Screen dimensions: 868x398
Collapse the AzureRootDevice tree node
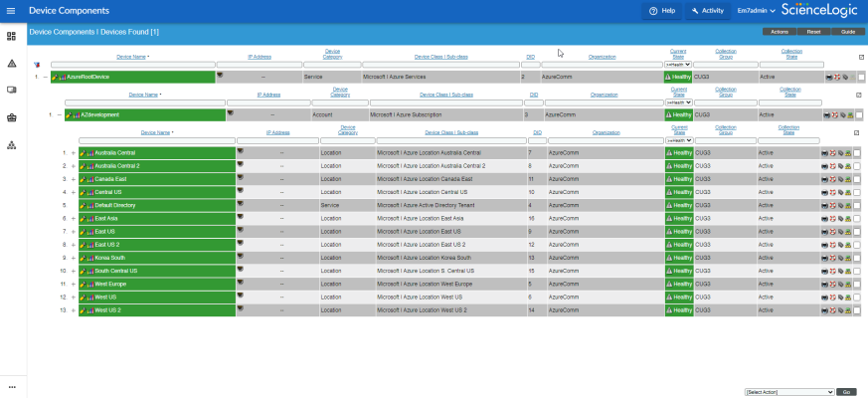pyautogui.click(x=46, y=77)
